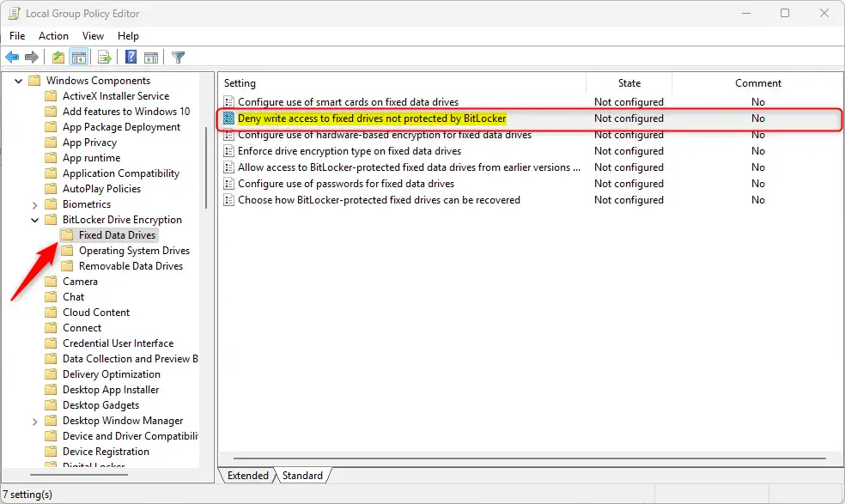Click the tree pane horizontal scrollbar

(x=79, y=475)
